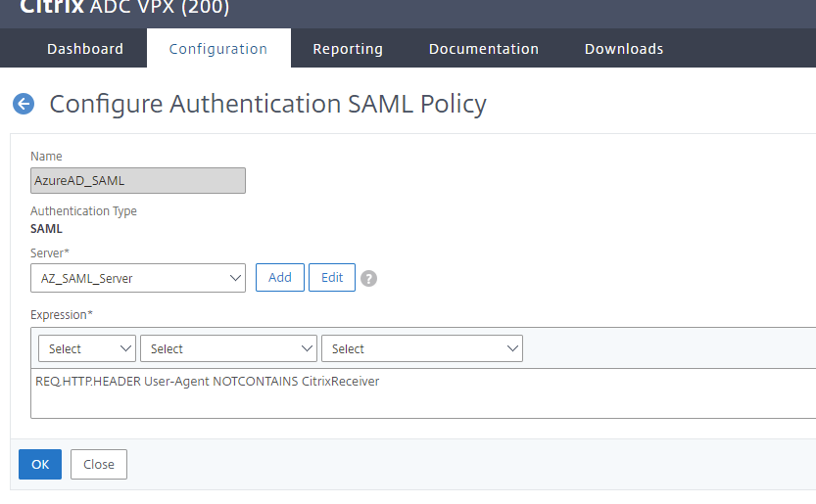Expand the AZ_SAML_Server server dropdown
The image size is (816, 504).
coord(138,278)
